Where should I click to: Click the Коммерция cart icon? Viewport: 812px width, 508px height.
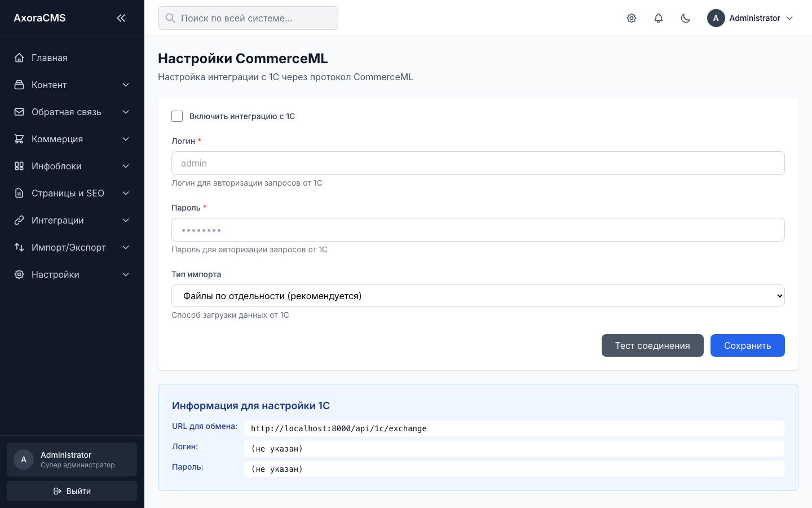point(19,139)
